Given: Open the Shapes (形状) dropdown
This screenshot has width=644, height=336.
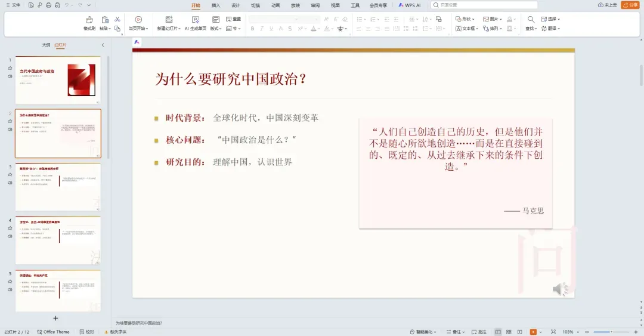Looking at the screenshot, I should 465,19.
